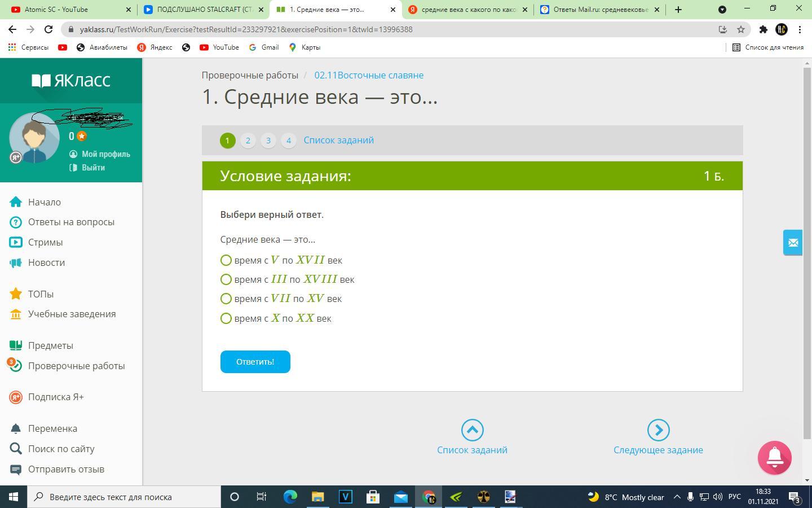Go to Проверочные работы breadcrumb
Image resolution: width=812 pixels, height=508 pixels.
point(250,75)
